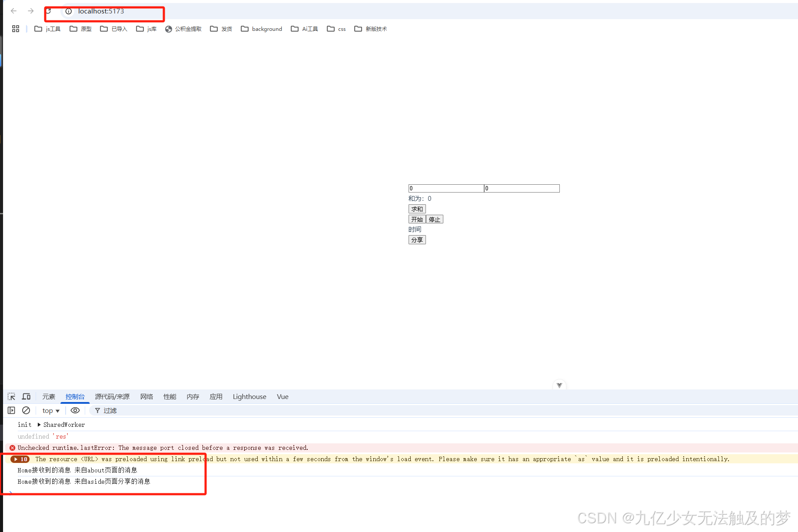The height and width of the screenshot is (532, 798).
Task: Open the css bookmark folder
Action: pyautogui.click(x=336, y=29)
